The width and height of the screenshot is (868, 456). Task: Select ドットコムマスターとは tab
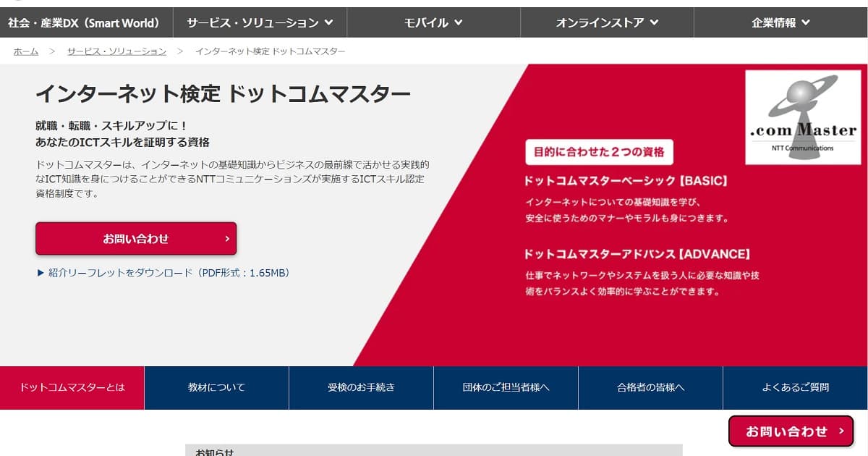pyautogui.click(x=72, y=387)
